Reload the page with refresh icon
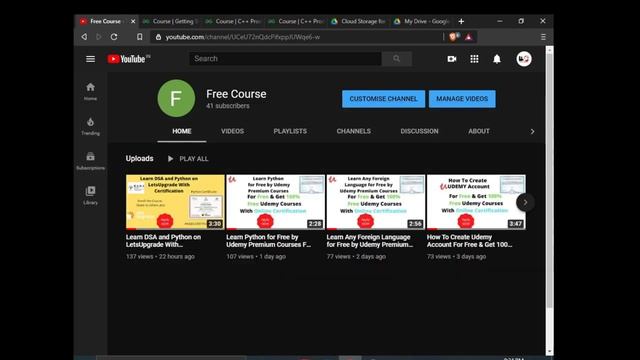Image resolution: width=640 pixels, height=360 pixels. click(x=114, y=37)
